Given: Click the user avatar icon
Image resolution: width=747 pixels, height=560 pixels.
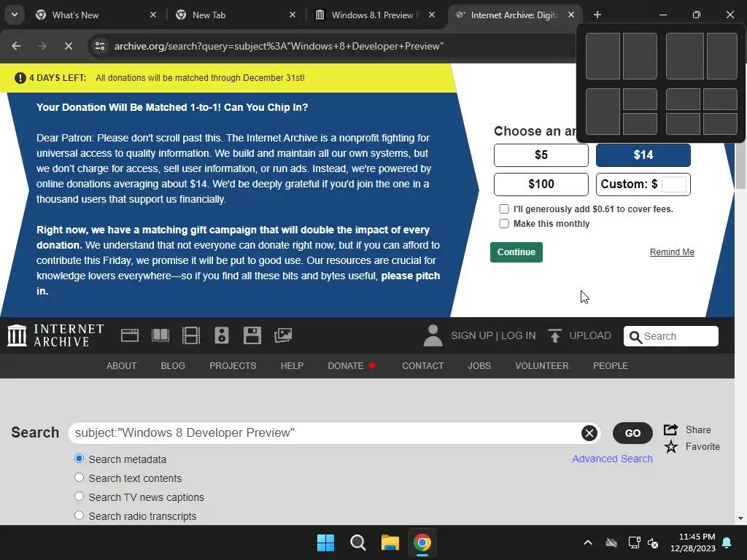Looking at the screenshot, I should tap(433, 335).
